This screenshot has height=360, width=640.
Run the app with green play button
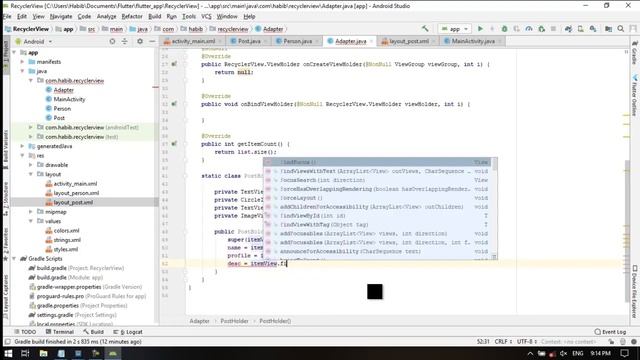pos(480,29)
